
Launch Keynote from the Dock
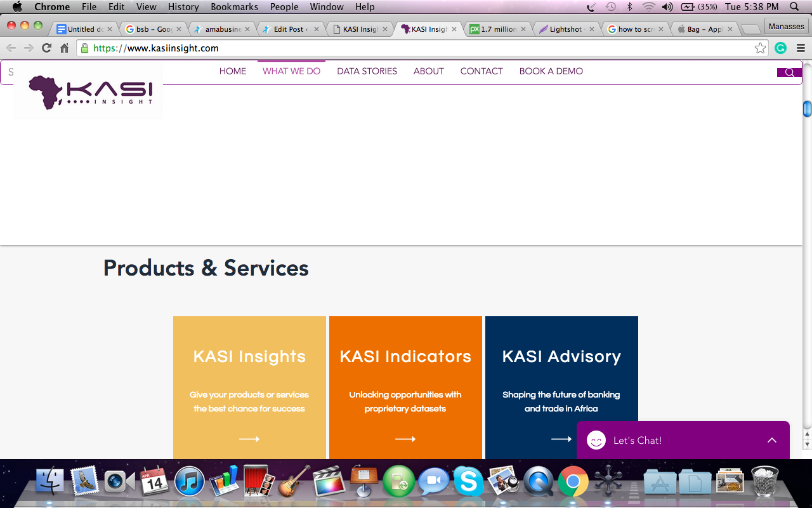click(364, 481)
